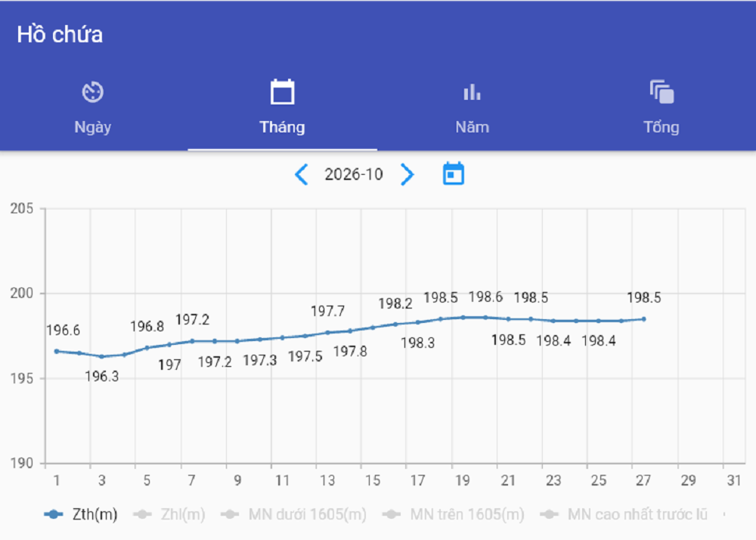The width and height of the screenshot is (756, 540).
Task: Click the 190 y-axis label
Action: pos(22,464)
